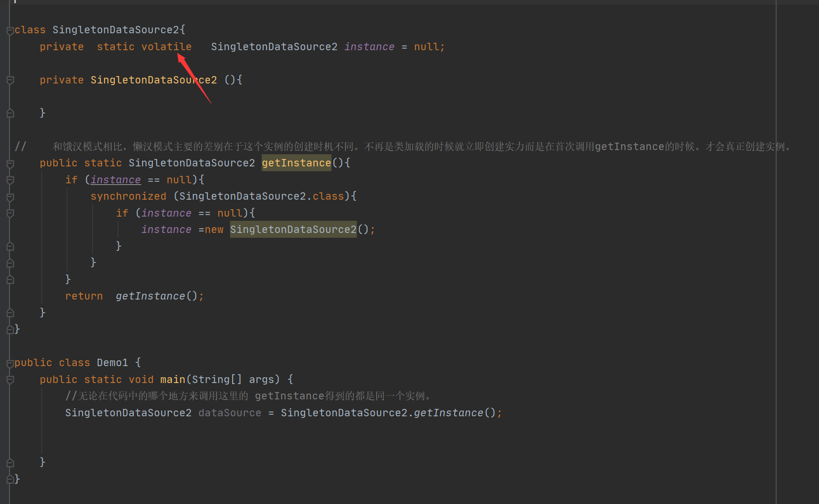
Task: Click the highlighted getInstance method name
Action: (x=297, y=163)
